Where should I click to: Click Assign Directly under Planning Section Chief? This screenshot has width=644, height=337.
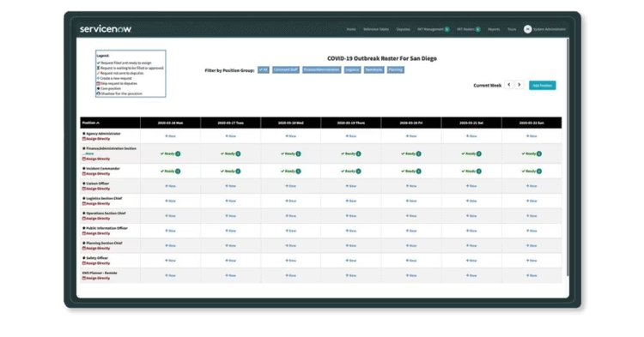point(96,249)
